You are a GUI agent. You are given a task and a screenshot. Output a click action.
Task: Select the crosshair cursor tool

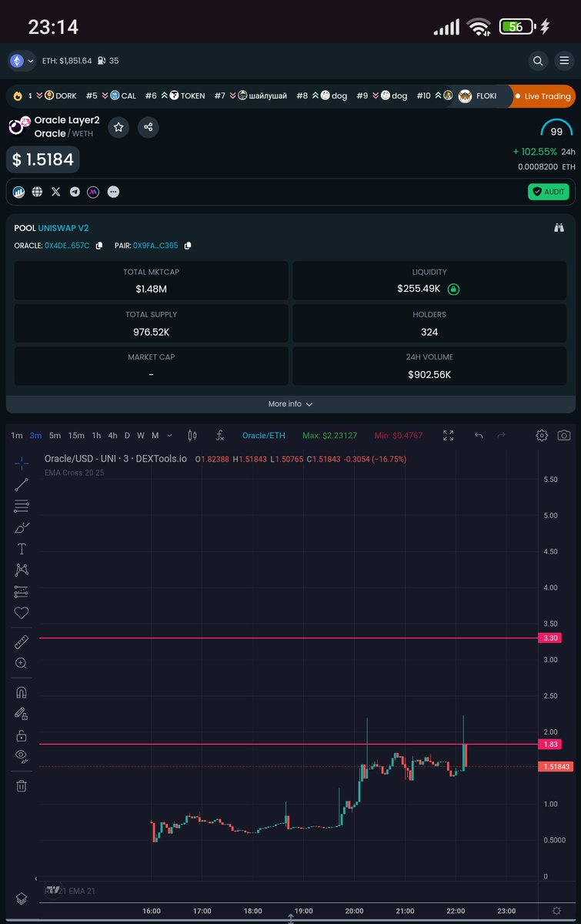click(x=22, y=463)
